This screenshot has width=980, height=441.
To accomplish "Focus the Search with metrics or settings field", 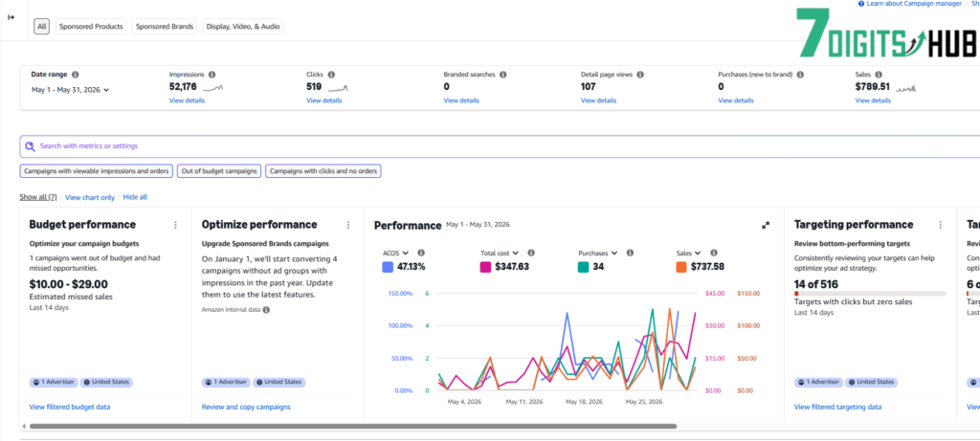I will tap(500, 146).
